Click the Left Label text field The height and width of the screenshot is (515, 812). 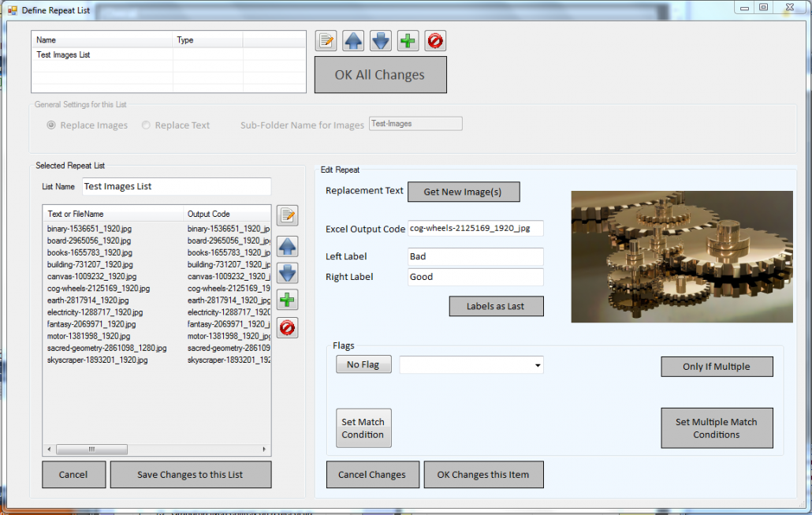click(x=475, y=256)
